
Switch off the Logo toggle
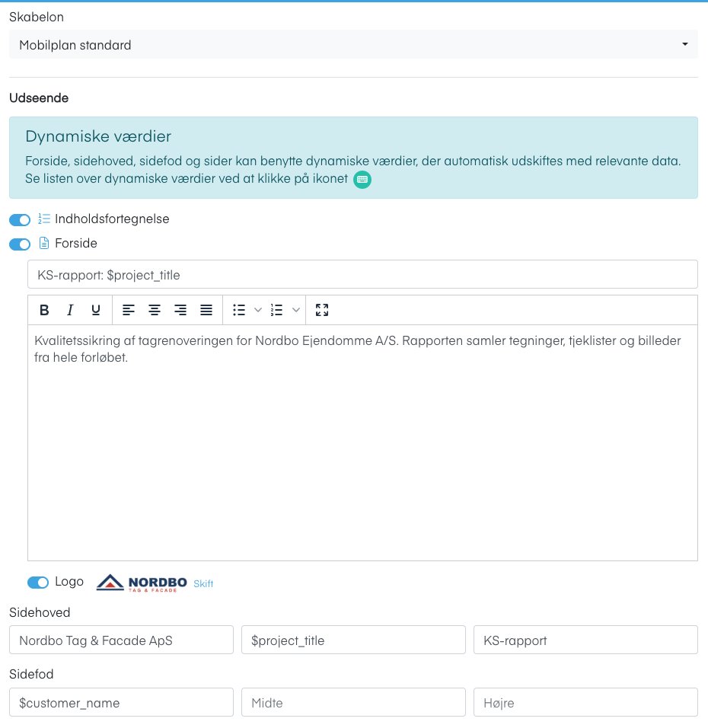tap(38, 583)
